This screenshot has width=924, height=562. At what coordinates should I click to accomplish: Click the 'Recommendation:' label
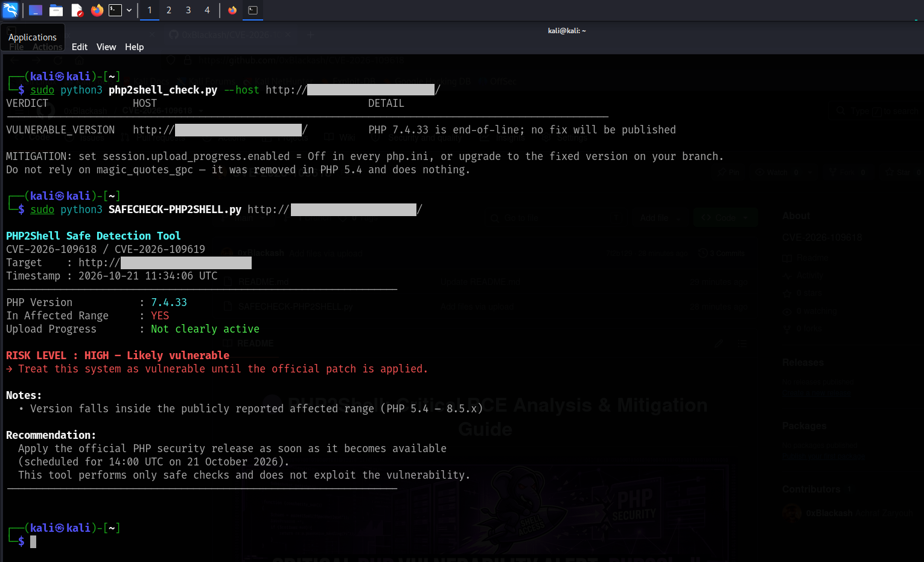(x=51, y=435)
